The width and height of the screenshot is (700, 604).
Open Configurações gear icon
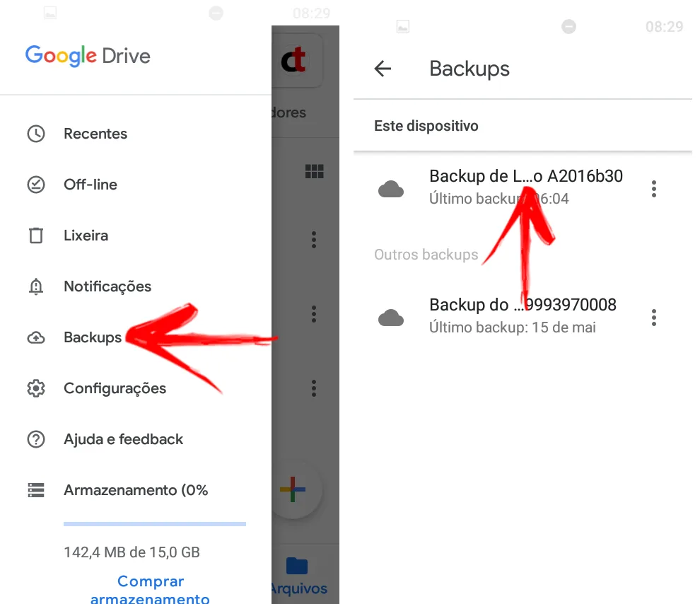tap(36, 388)
